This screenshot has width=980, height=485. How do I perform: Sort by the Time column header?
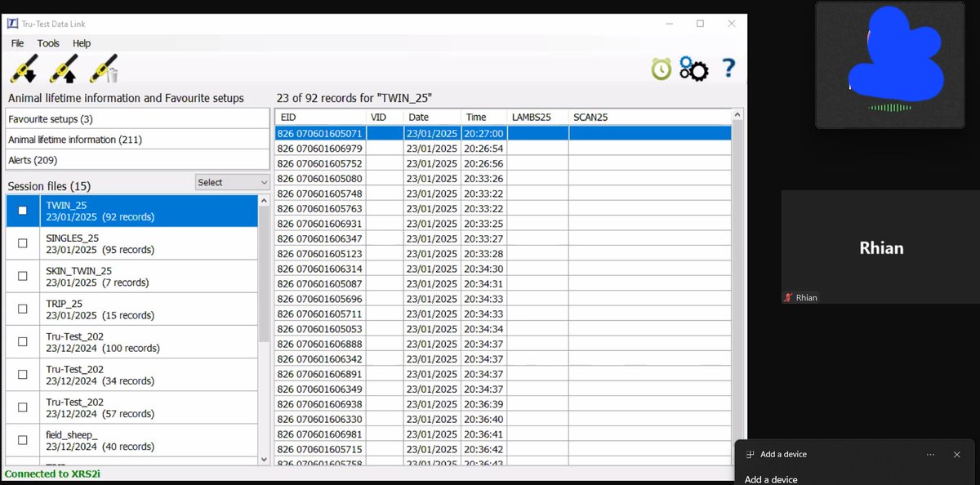[x=483, y=118]
